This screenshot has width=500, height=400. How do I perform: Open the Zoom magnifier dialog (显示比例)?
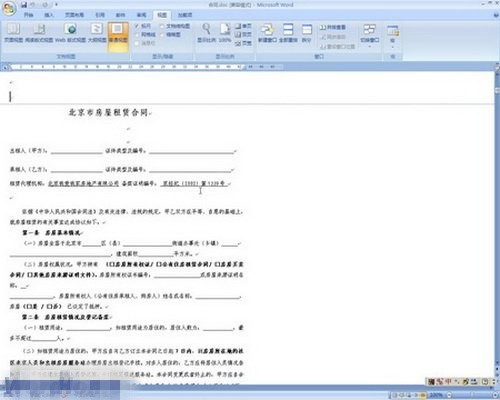coord(206,33)
